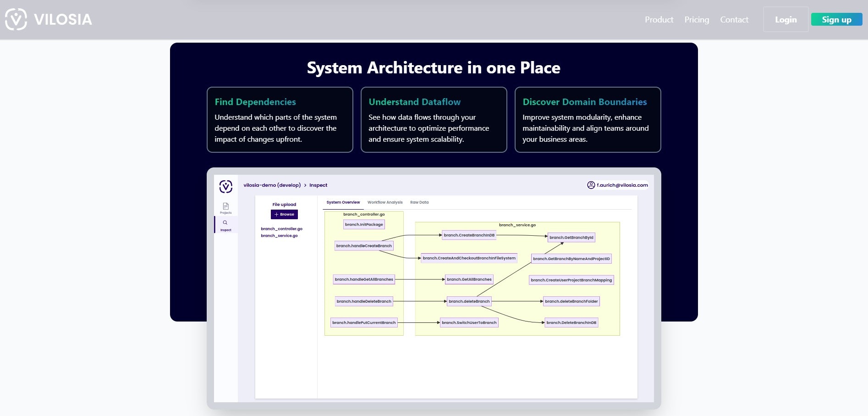Switch to the System Overview tab
The height and width of the screenshot is (416, 868).
(x=343, y=202)
